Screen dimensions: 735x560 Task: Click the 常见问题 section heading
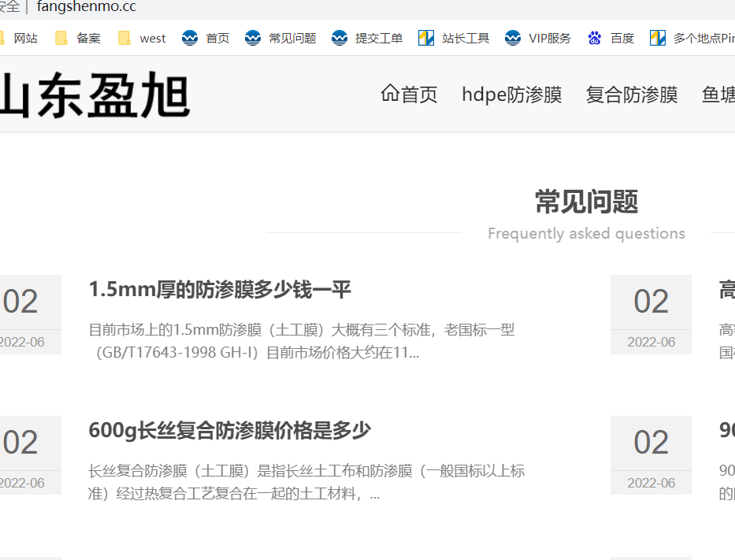click(586, 202)
